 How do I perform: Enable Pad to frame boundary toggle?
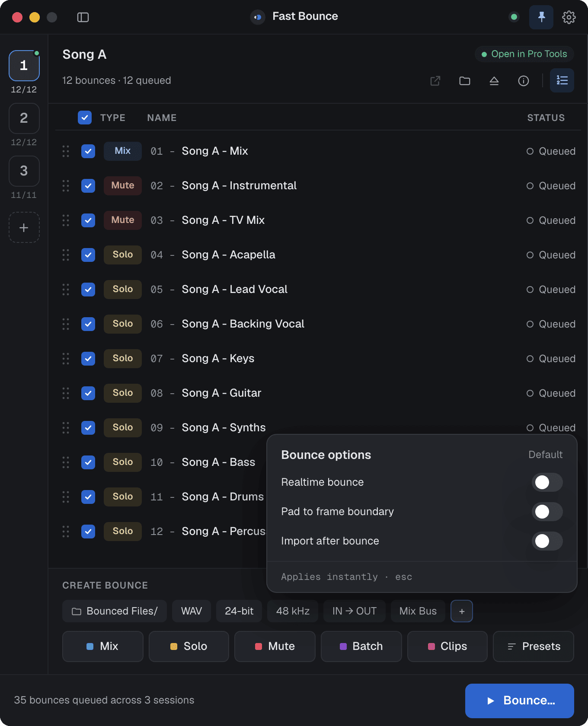click(547, 512)
